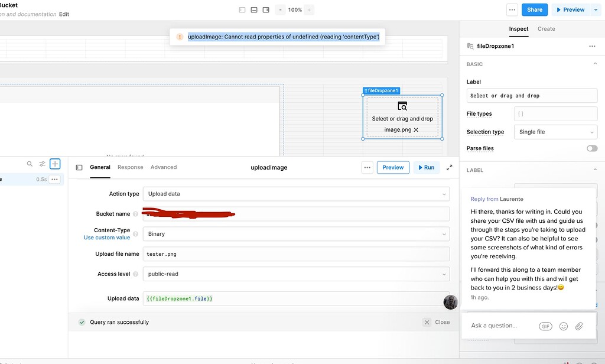Open the Selection type dropdown
The width and height of the screenshot is (605, 364).
pyautogui.click(x=555, y=132)
